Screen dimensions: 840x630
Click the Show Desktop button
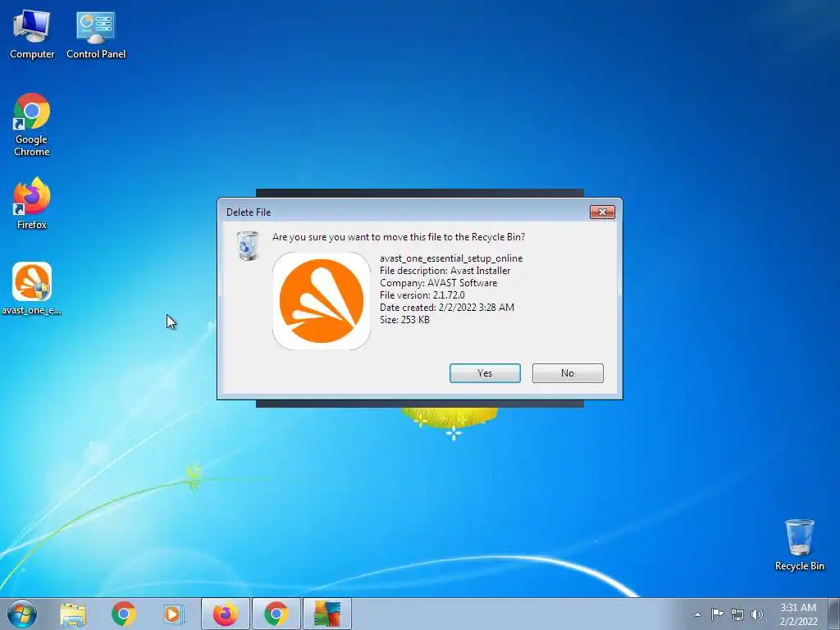click(x=834, y=614)
